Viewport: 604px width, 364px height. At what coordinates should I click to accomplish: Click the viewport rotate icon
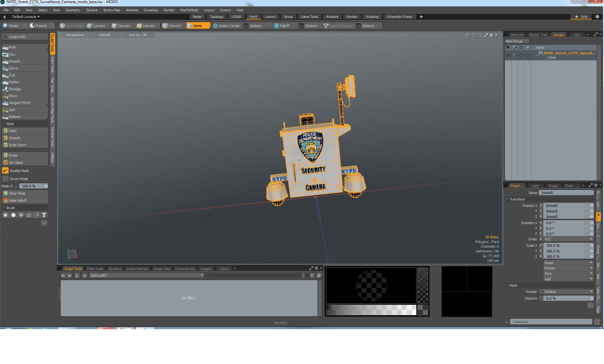click(x=474, y=35)
